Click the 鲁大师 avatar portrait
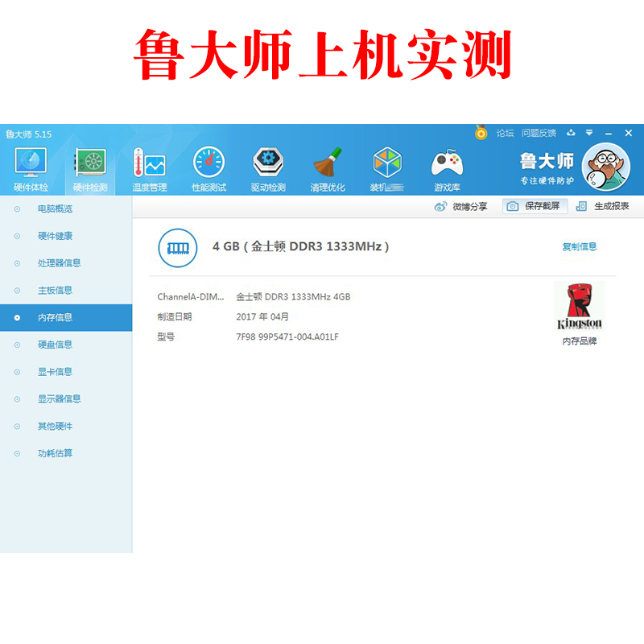Screen dimensions: 644x644 pos(605,167)
